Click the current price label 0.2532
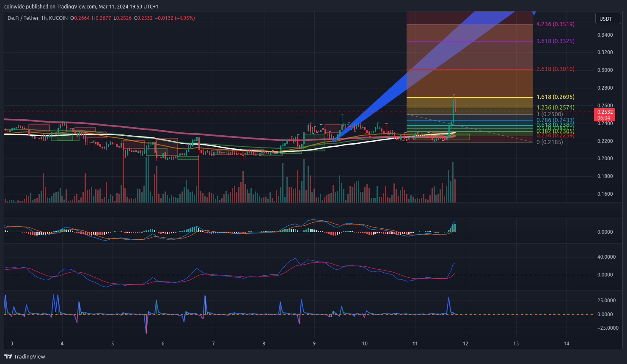 [x=605, y=112]
